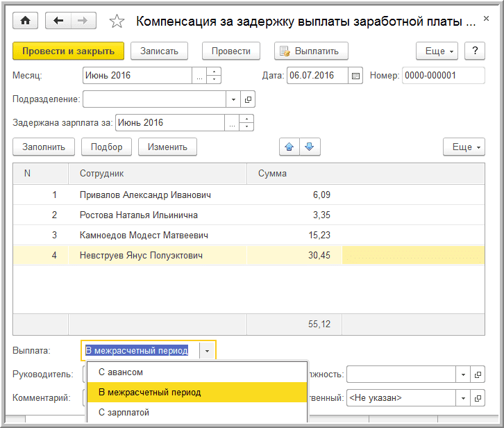Change Месяц with the spinner arrows
The height and width of the screenshot is (428, 504).
click(214, 76)
